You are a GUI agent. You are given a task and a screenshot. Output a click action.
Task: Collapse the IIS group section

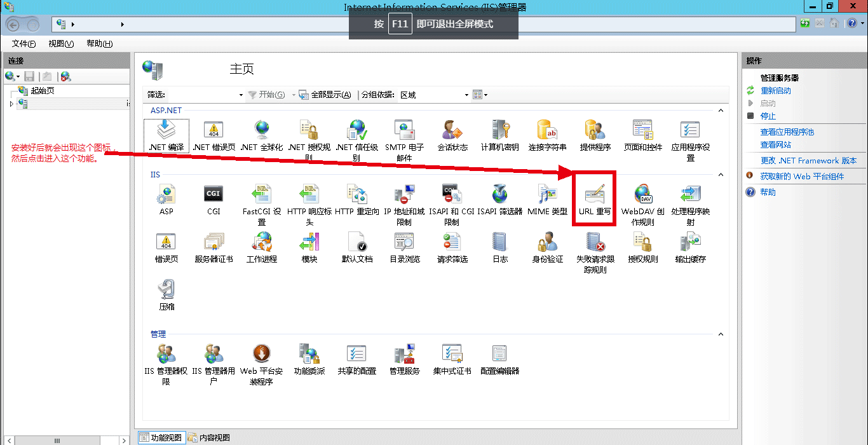[721, 175]
